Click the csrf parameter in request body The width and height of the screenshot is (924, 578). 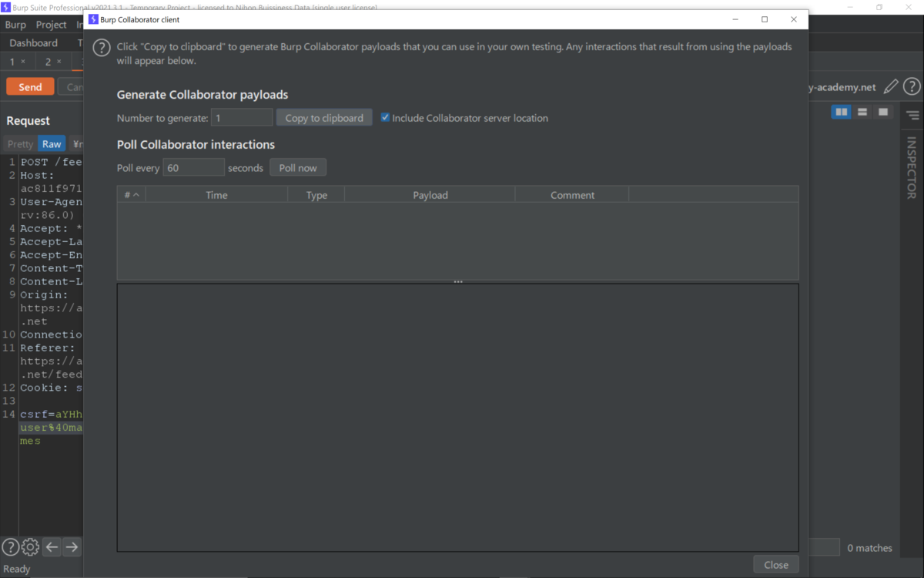click(x=51, y=414)
